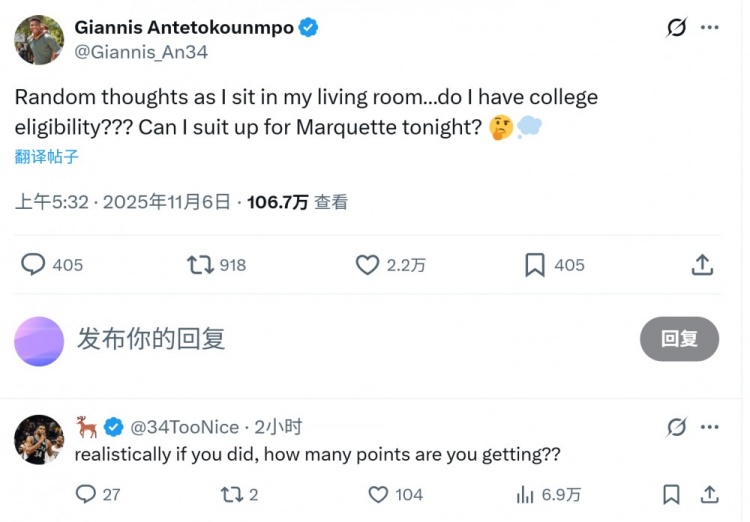Reply to 34TooNice's comment with 27 replies
The width and height of the screenshot is (750, 522).
tap(86, 495)
